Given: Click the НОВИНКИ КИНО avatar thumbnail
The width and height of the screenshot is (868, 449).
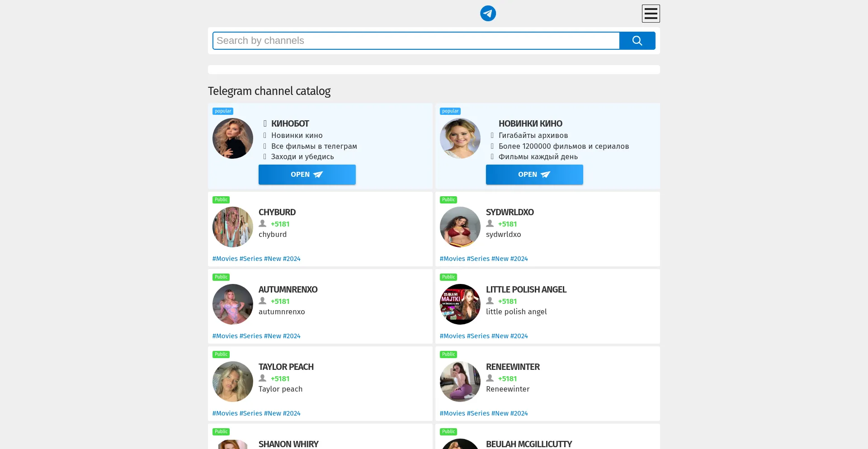Looking at the screenshot, I should [x=460, y=138].
